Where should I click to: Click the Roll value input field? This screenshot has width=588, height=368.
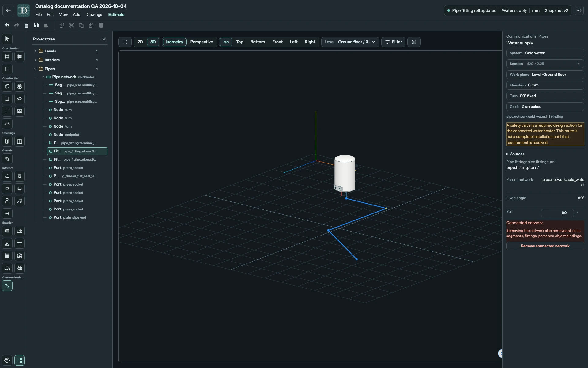point(557,213)
